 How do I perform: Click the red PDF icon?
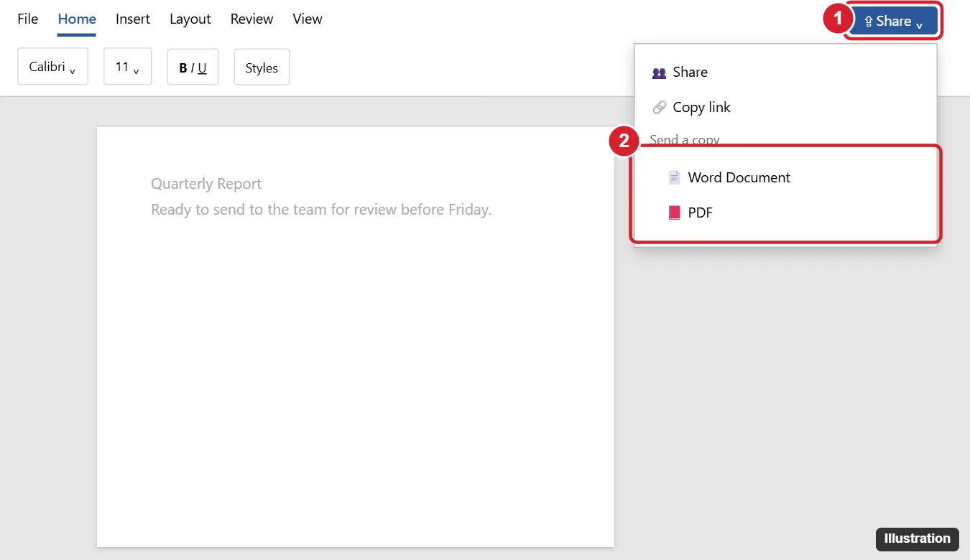674,213
